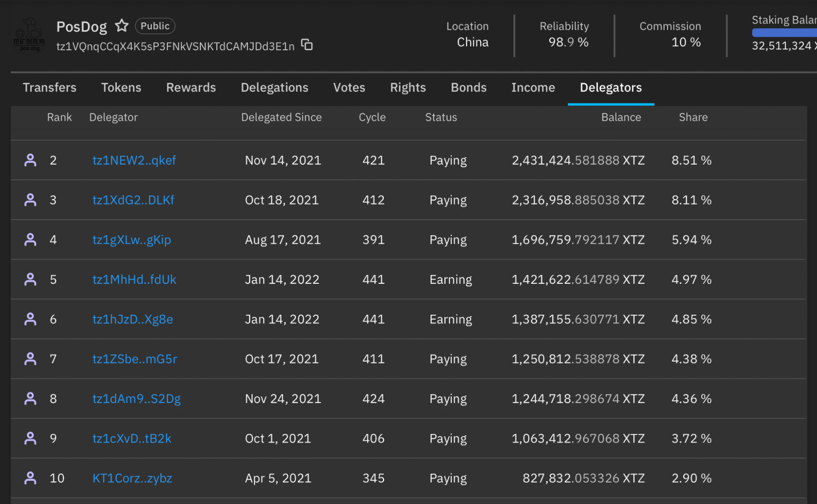817x504 pixels.
Task: Sort by the Balance column header
Action: [621, 117]
